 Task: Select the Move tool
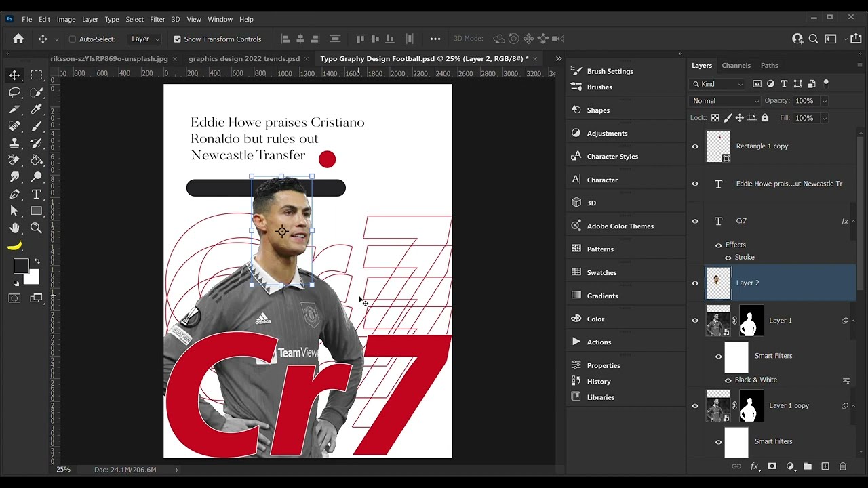click(14, 75)
